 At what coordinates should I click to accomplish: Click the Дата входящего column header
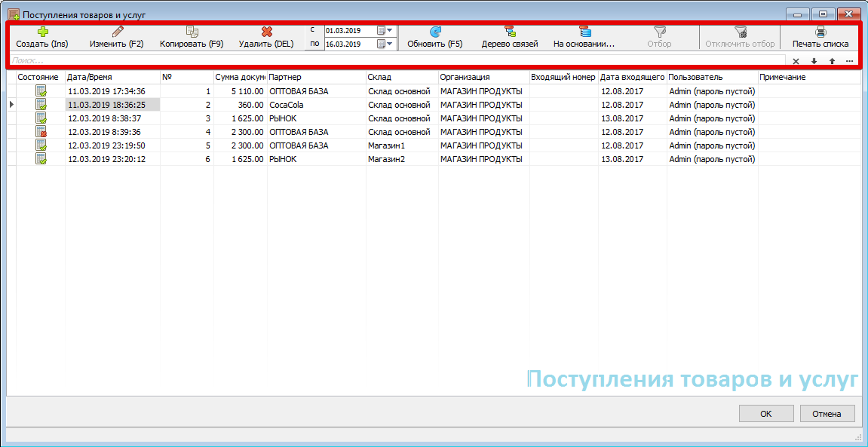(x=633, y=78)
